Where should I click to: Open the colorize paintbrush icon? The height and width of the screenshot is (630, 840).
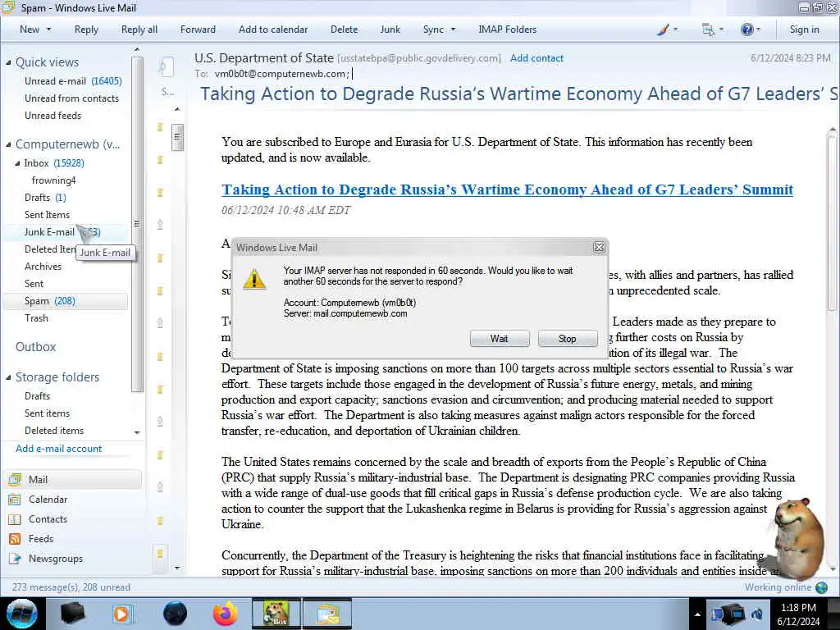(x=663, y=30)
